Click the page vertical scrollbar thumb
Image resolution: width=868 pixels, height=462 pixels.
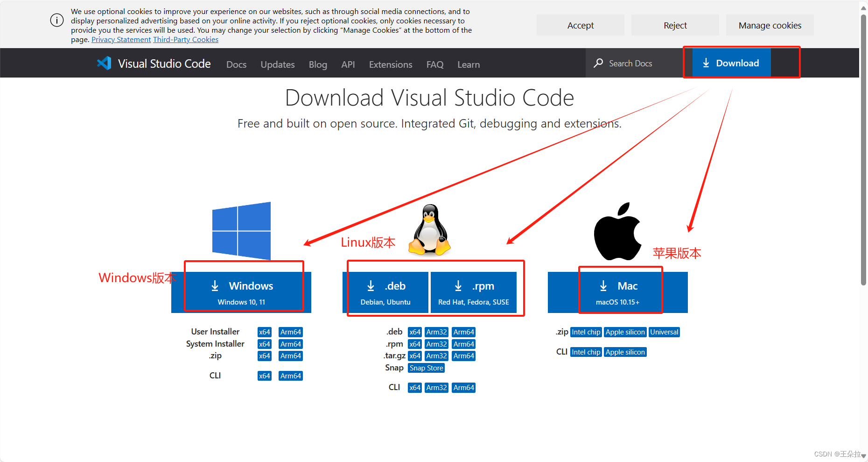tap(864, 149)
